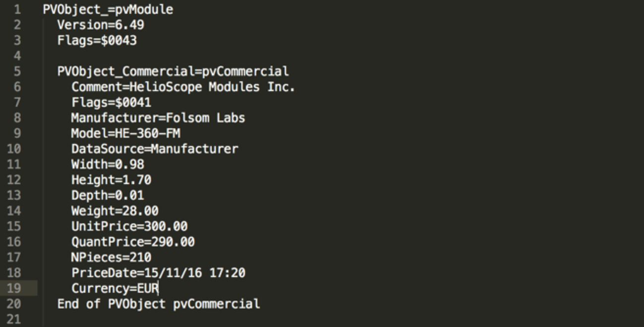Click on Weight=28.00 line
The image size is (644, 327).
point(115,211)
